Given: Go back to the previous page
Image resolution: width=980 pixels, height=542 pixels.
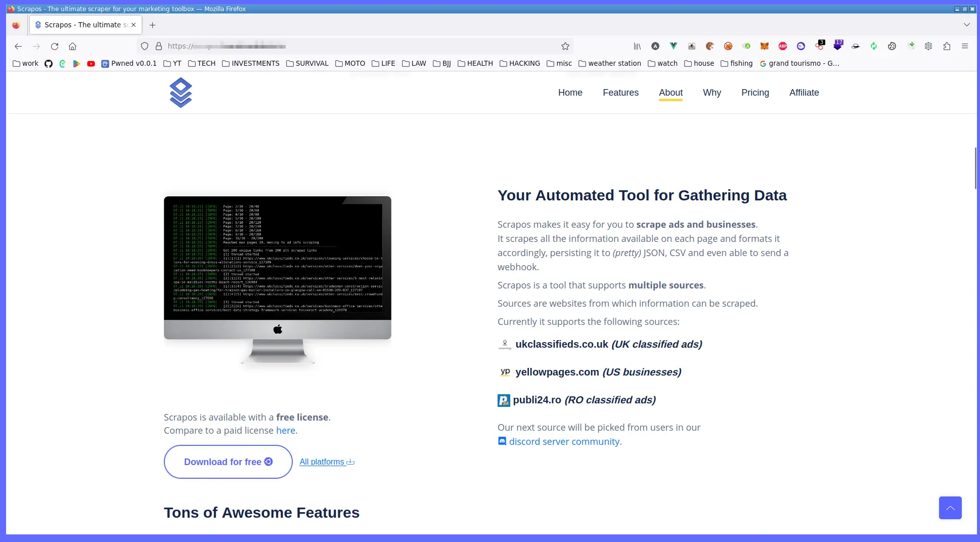Looking at the screenshot, I should point(18,46).
